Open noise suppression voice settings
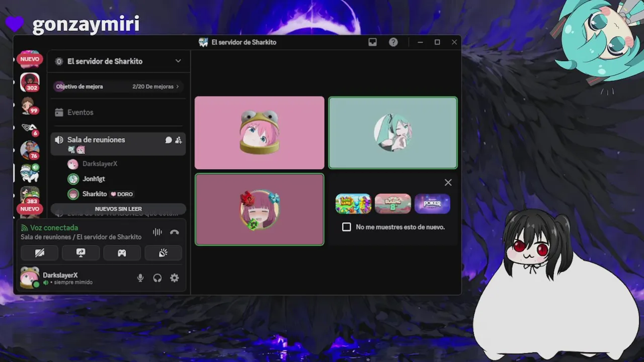Screen dimensions: 644x362 tap(157, 232)
